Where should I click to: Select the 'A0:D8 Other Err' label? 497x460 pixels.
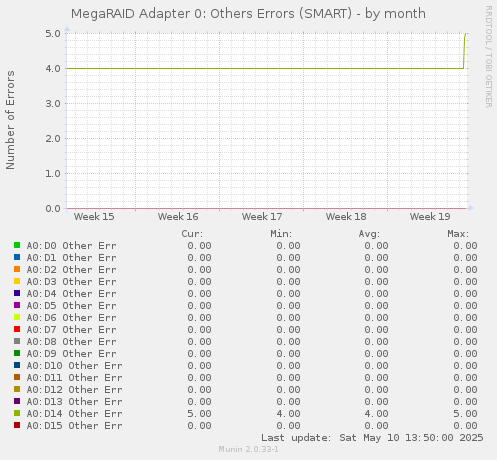(x=71, y=342)
